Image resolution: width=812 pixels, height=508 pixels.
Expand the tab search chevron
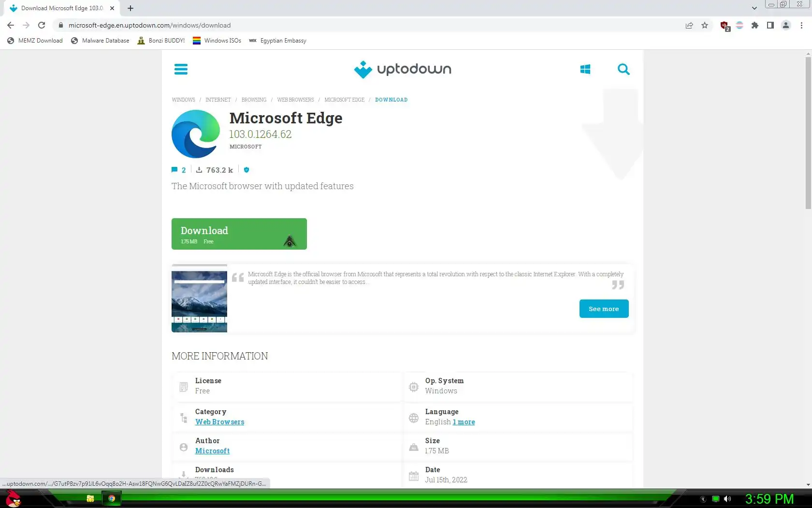click(754, 8)
